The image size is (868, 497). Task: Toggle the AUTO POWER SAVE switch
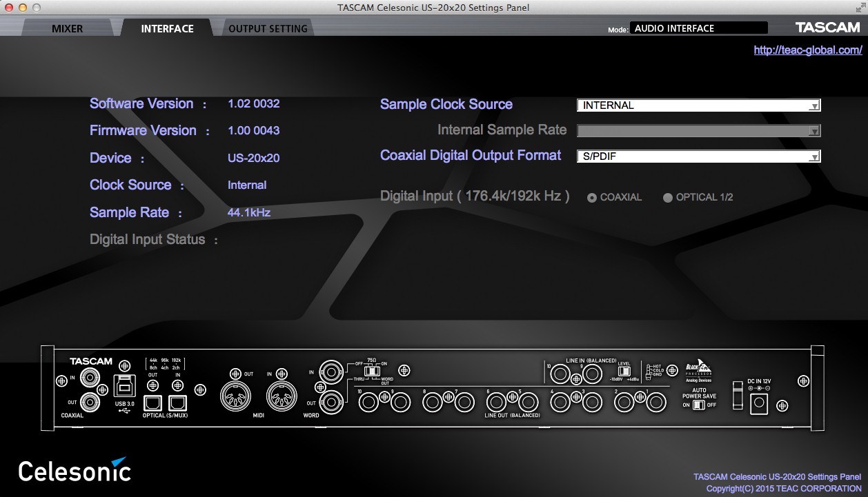(699, 405)
